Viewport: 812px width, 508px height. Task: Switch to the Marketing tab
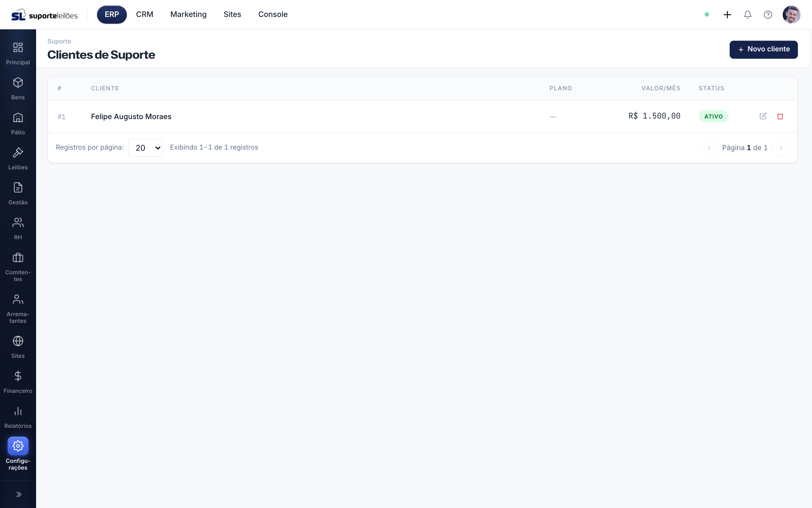click(188, 14)
